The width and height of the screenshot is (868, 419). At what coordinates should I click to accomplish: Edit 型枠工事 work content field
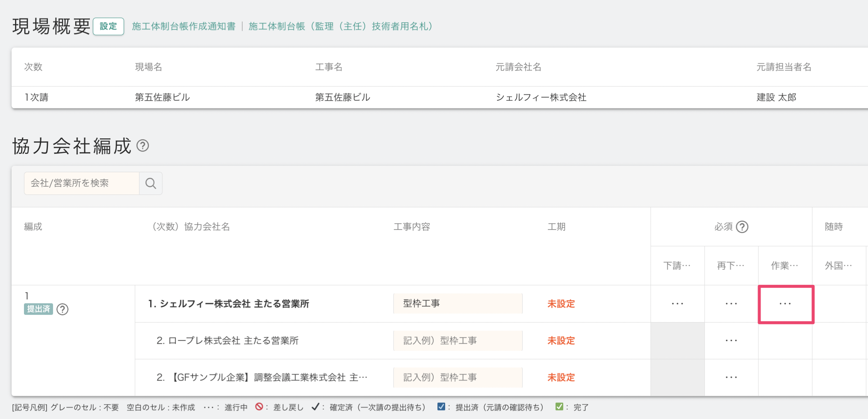[x=457, y=304]
